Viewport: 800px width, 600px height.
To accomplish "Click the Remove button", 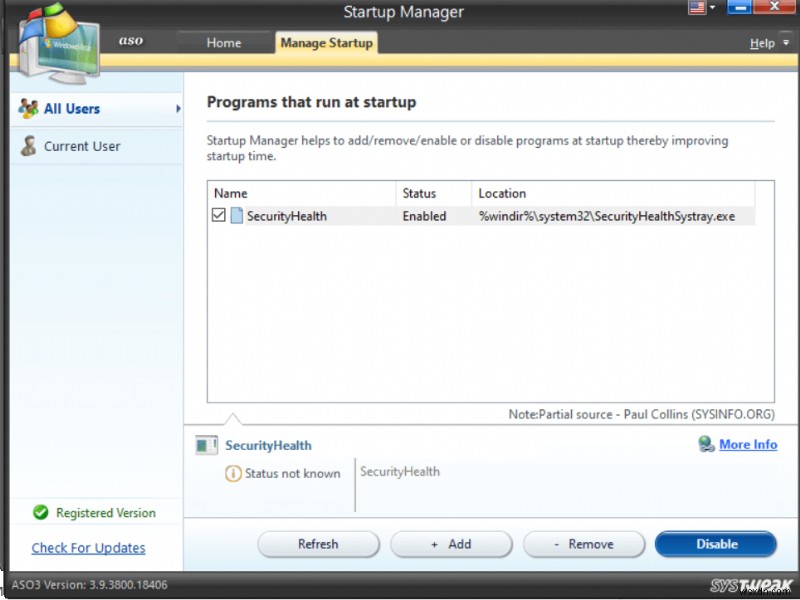I will pos(584,544).
